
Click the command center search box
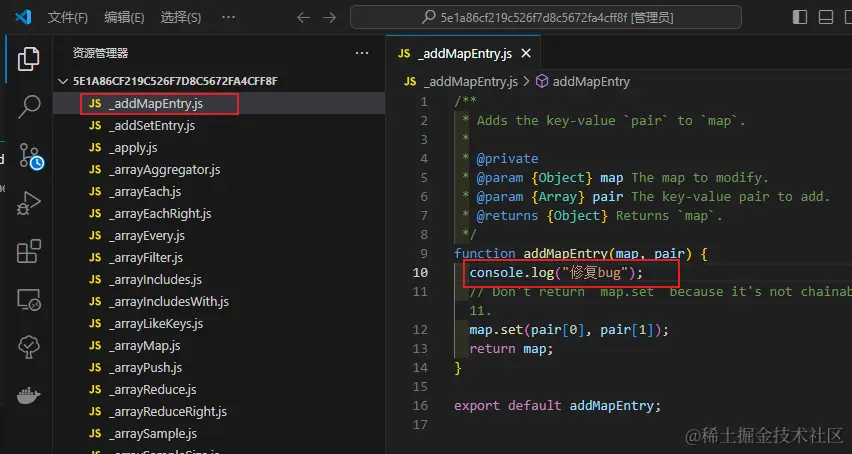click(x=546, y=17)
